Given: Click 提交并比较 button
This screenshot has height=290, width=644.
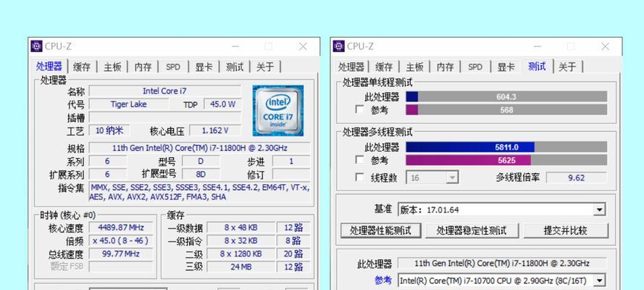Looking at the screenshot, I should coord(566,231).
